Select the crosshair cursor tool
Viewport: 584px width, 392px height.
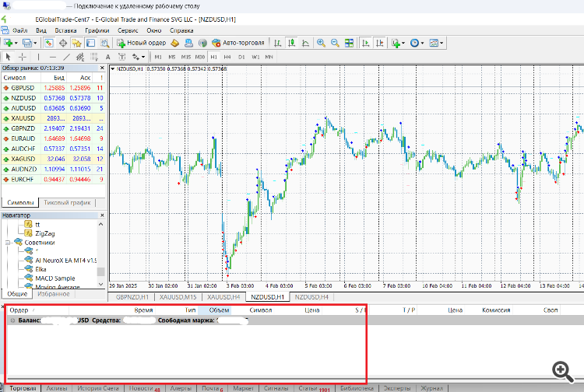(x=23, y=57)
